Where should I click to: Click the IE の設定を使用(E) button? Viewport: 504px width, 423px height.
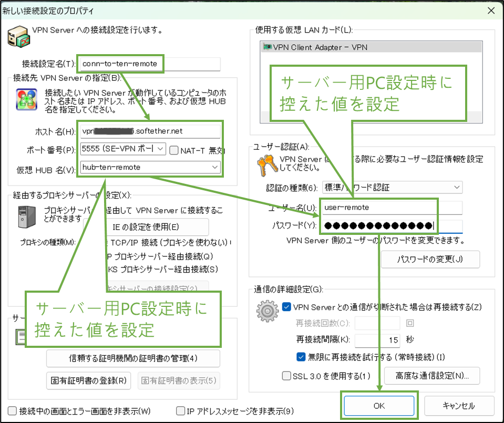click(x=145, y=227)
